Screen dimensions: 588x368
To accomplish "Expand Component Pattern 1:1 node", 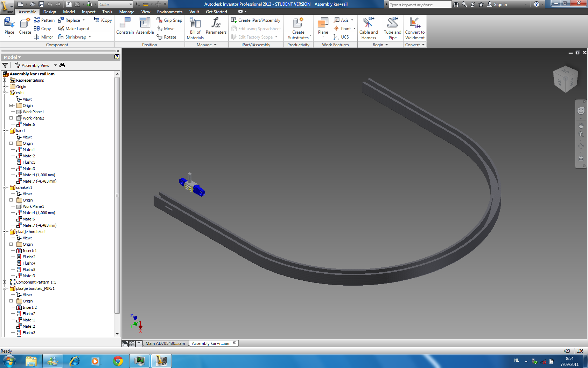I will (5, 282).
